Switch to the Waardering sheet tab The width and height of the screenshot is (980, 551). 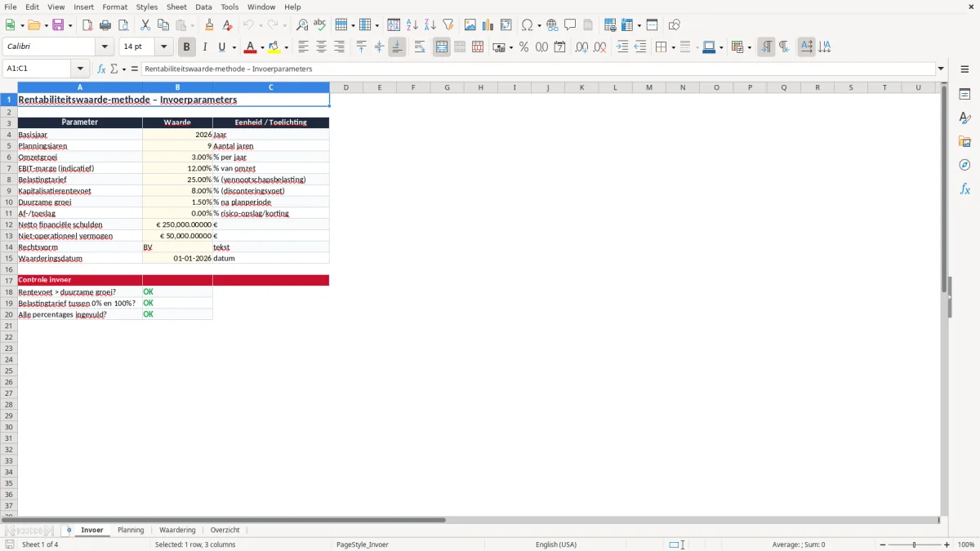coord(177,530)
